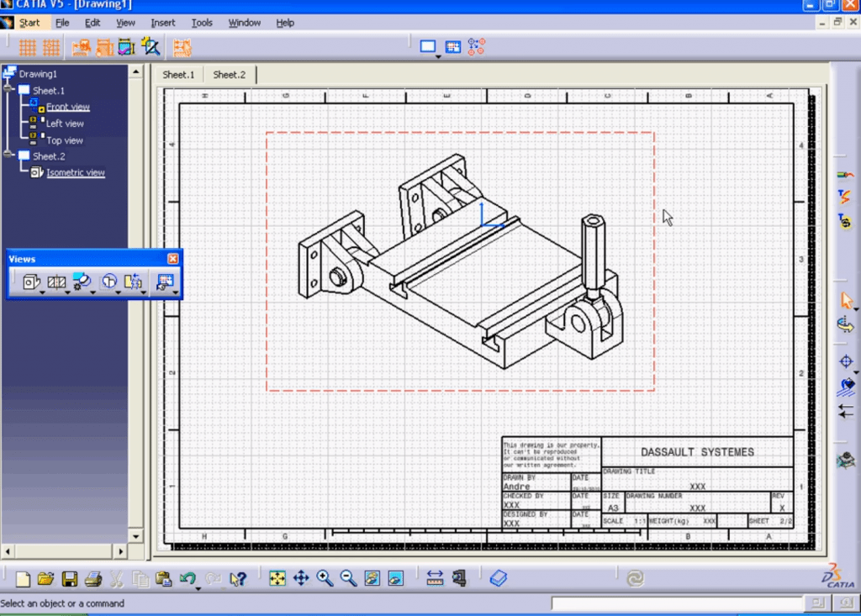Click the Zoom Out magnifier icon
The width and height of the screenshot is (861, 616).
click(x=348, y=578)
